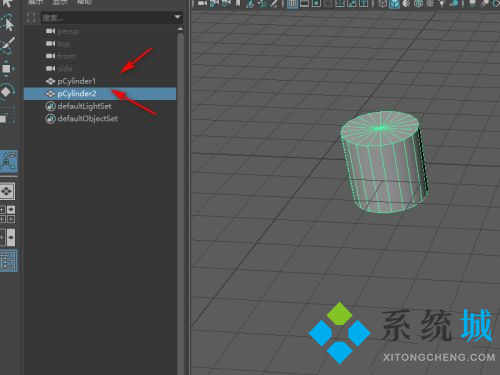
Task: Toggle the resolution gate display
Action: tap(316, 4)
